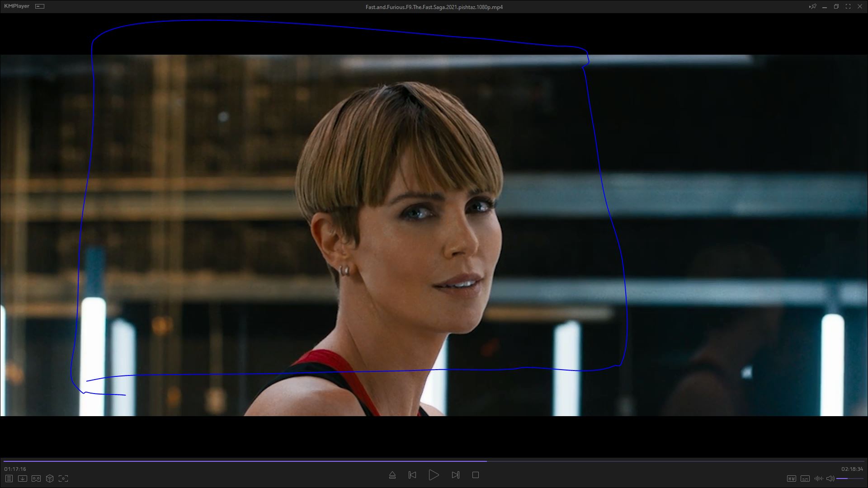Open the audio equalizer waveform icon

[x=818, y=479]
